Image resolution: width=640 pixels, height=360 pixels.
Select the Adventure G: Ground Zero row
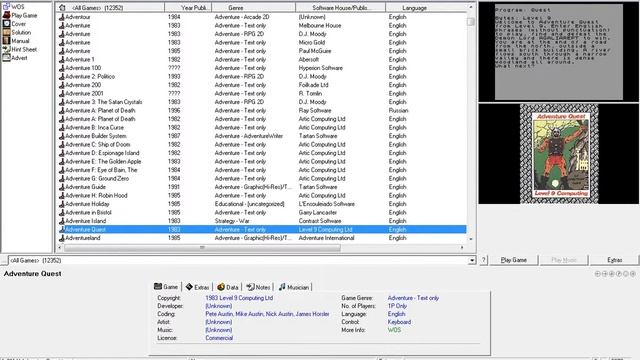[x=262, y=178]
